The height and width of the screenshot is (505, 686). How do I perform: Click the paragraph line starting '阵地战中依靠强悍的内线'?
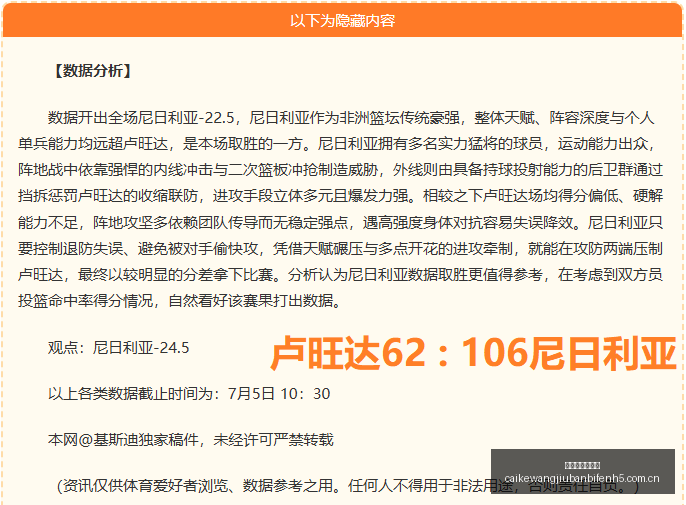point(340,170)
